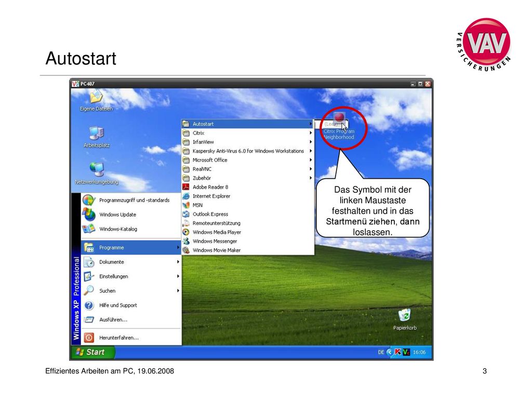This screenshot has height=399, width=532.
Task: Select the Netzwerkumgebung desktop icon
Action: (97, 169)
